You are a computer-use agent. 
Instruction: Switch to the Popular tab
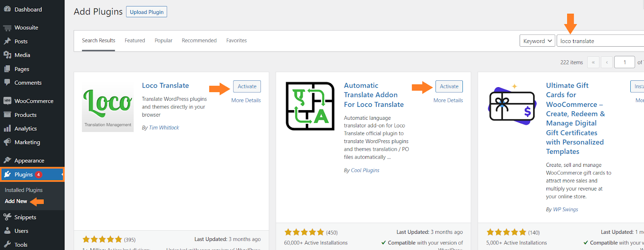pos(163,41)
